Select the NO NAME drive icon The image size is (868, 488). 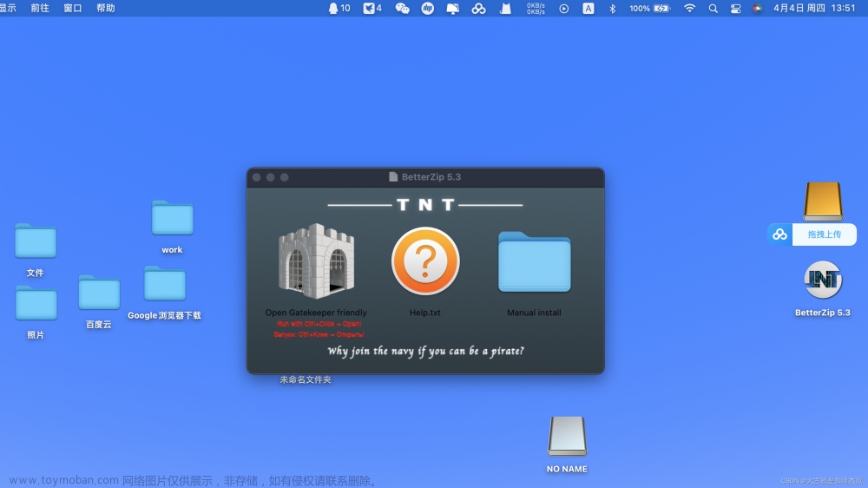pyautogui.click(x=567, y=436)
